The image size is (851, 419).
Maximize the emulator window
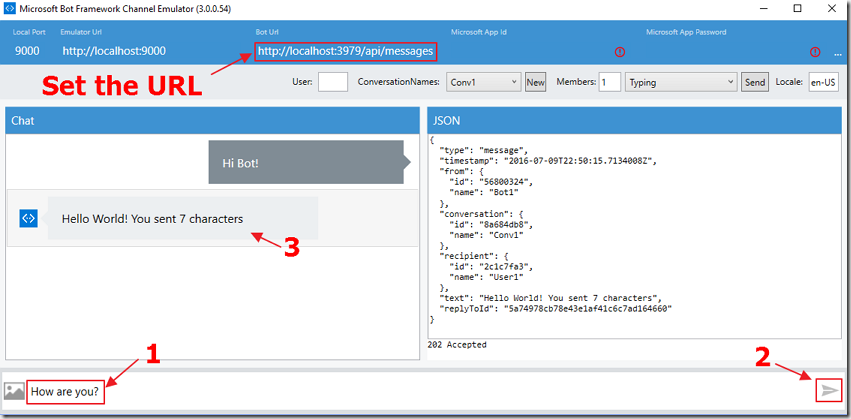pos(797,8)
